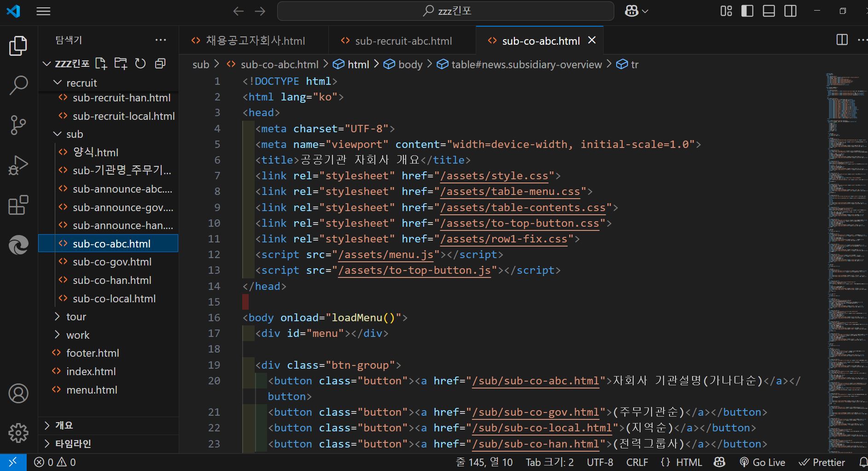Viewport: 868px width, 471px height.
Task: Switch to the 채용공고자회사.html tab
Action: [255, 41]
